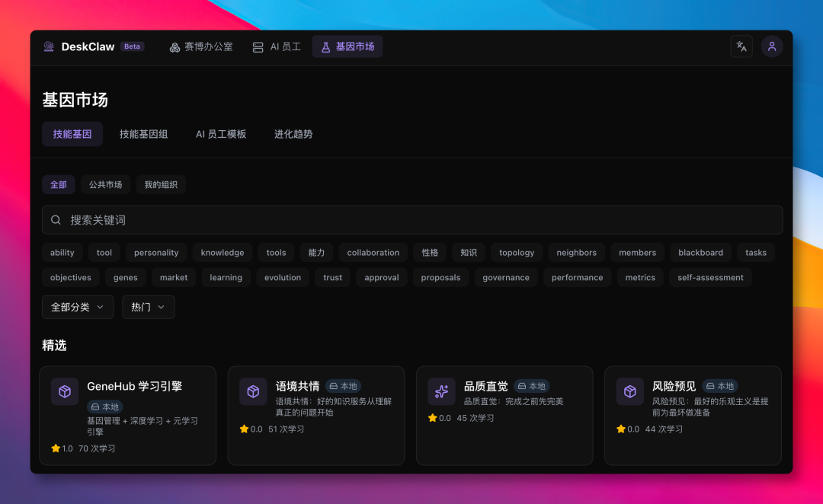Click the Beta badge next to DeskClaw

click(133, 46)
